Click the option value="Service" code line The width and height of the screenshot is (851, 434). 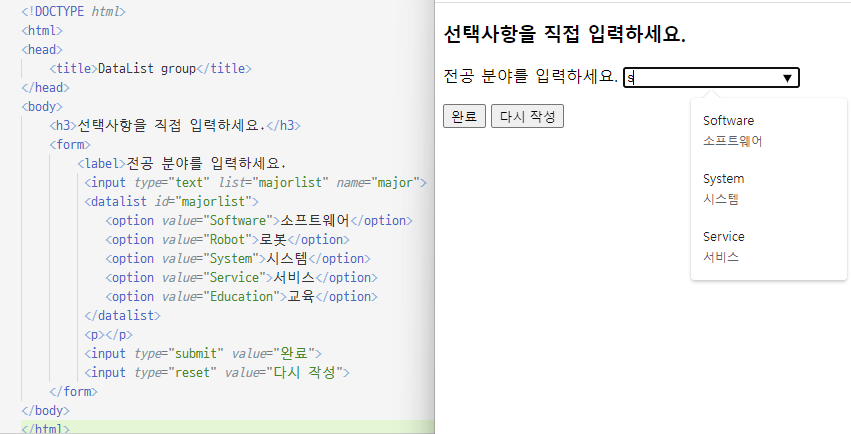pyautogui.click(x=242, y=277)
